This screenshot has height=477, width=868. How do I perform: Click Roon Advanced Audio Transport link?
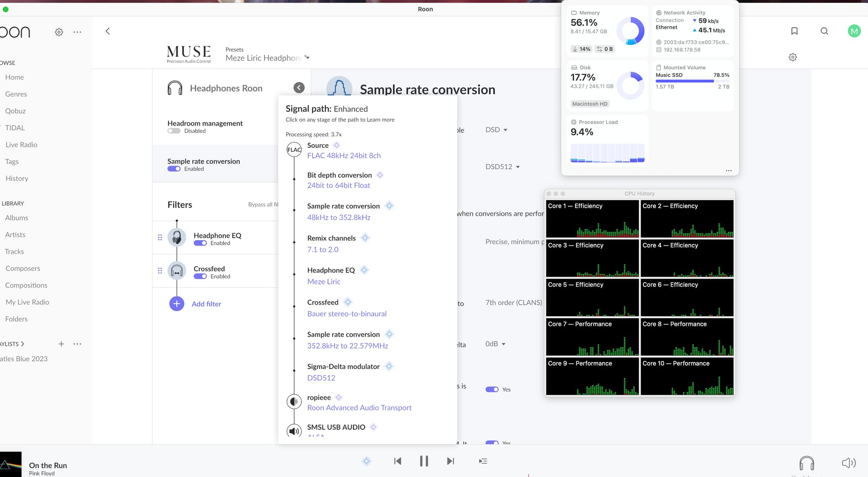click(359, 408)
